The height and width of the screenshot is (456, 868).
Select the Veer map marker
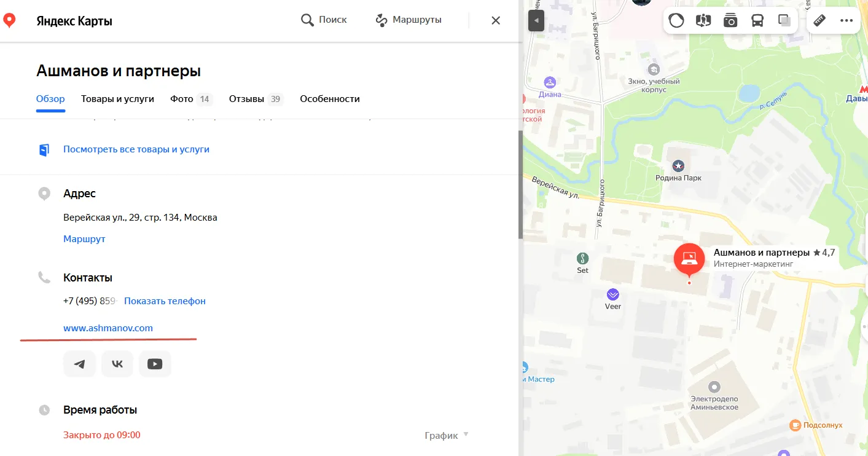(x=612, y=294)
